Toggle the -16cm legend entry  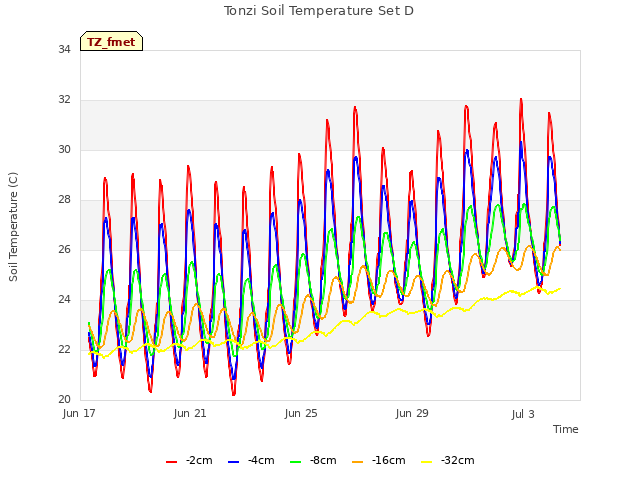pyautogui.click(x=379, y=461)
